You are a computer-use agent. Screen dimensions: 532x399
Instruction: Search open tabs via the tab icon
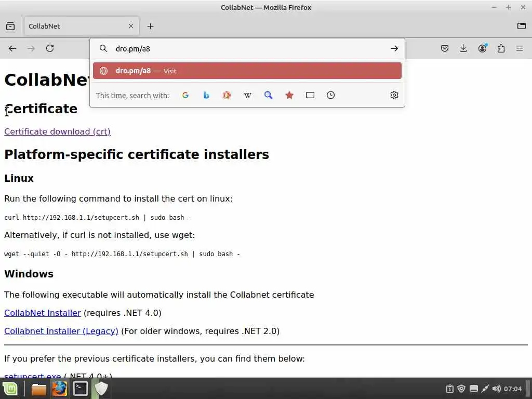point(310,96)
